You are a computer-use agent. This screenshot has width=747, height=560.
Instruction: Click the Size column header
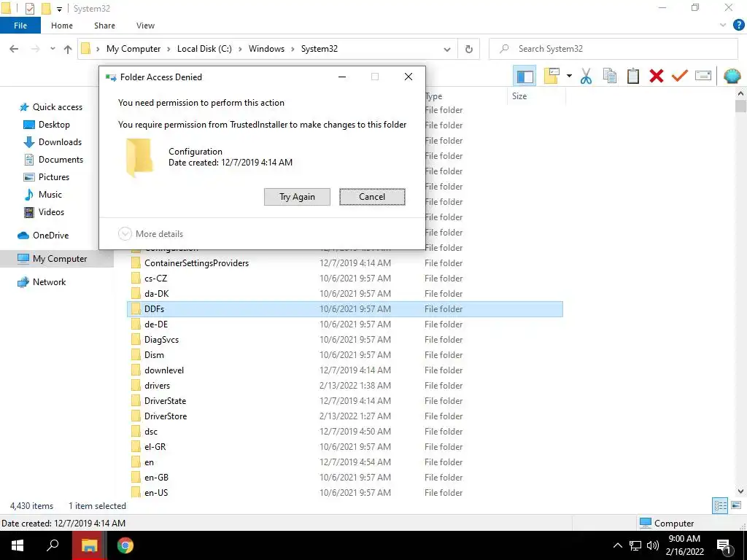click(536, 96)
